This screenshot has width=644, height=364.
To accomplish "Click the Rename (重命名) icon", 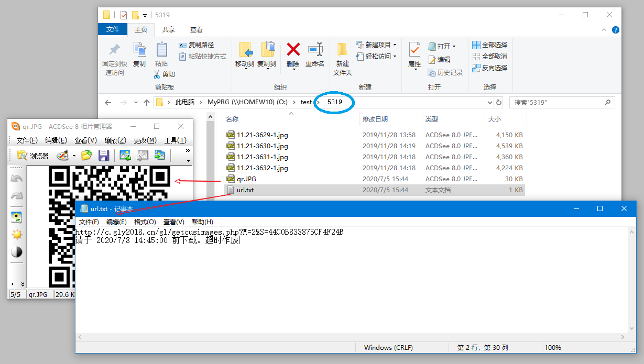I will (x=315, y=54).
